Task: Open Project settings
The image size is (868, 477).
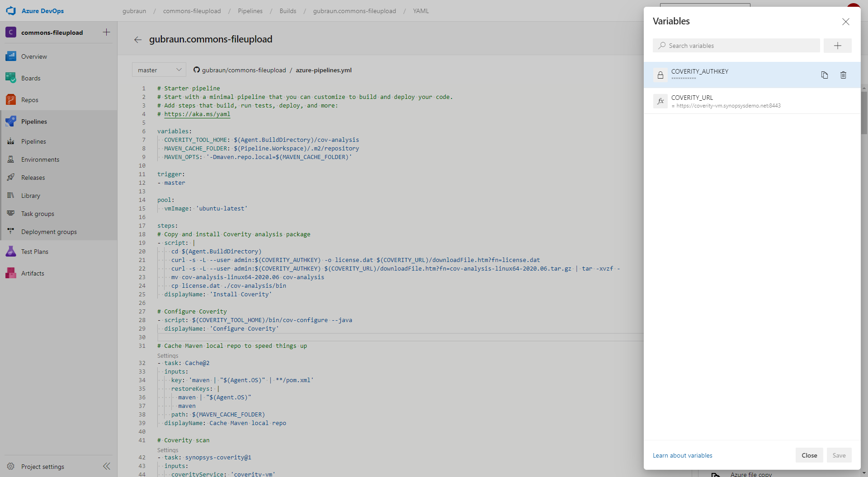Action: pos(42,467)
